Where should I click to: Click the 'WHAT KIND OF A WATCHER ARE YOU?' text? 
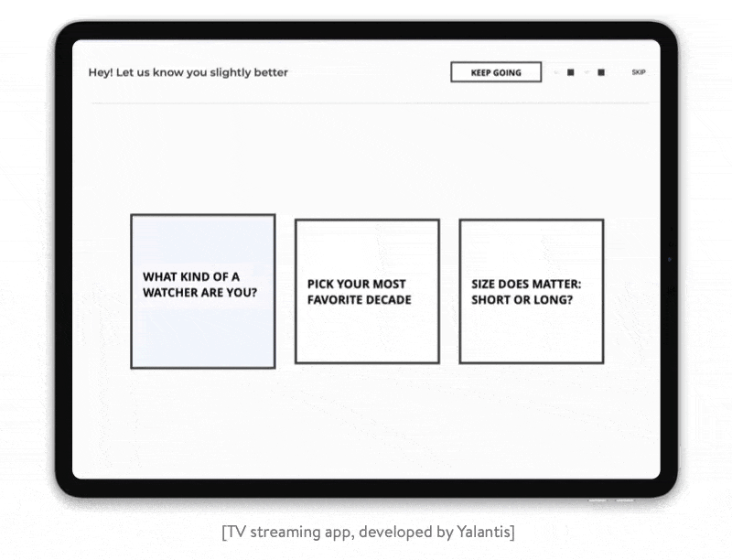point(199,285)
